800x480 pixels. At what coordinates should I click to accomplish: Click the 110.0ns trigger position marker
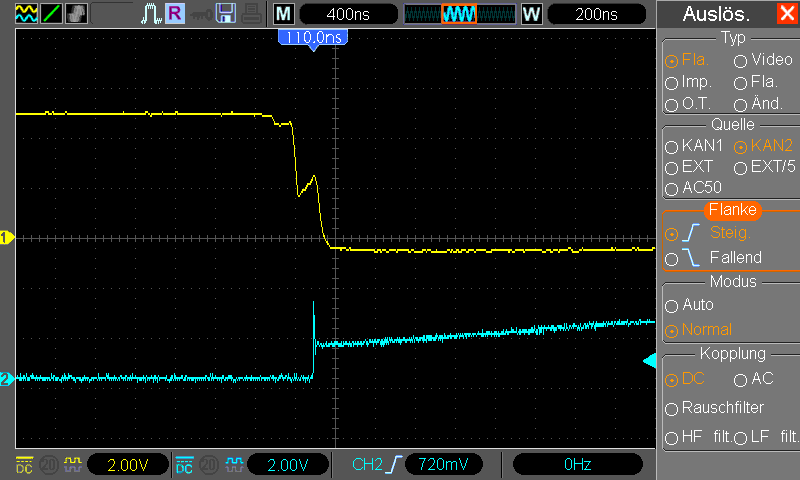[x=313, y=39]
